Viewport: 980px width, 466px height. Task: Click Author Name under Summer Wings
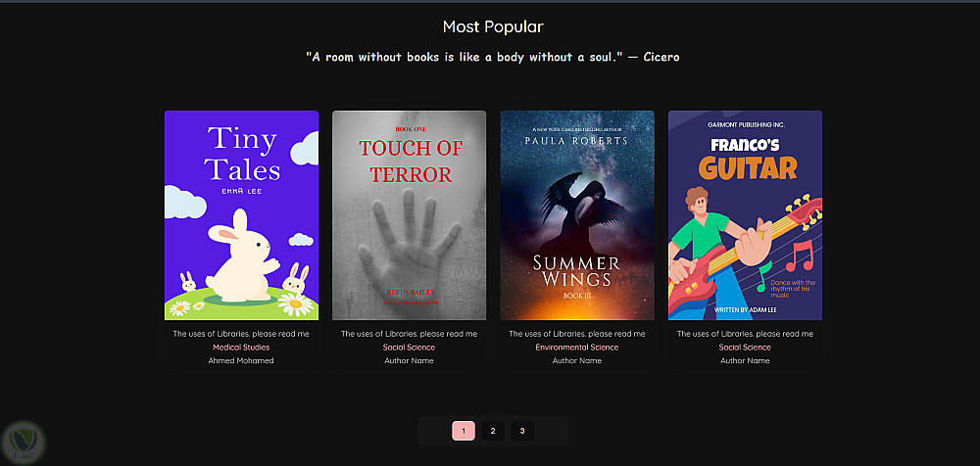(577, 361)
